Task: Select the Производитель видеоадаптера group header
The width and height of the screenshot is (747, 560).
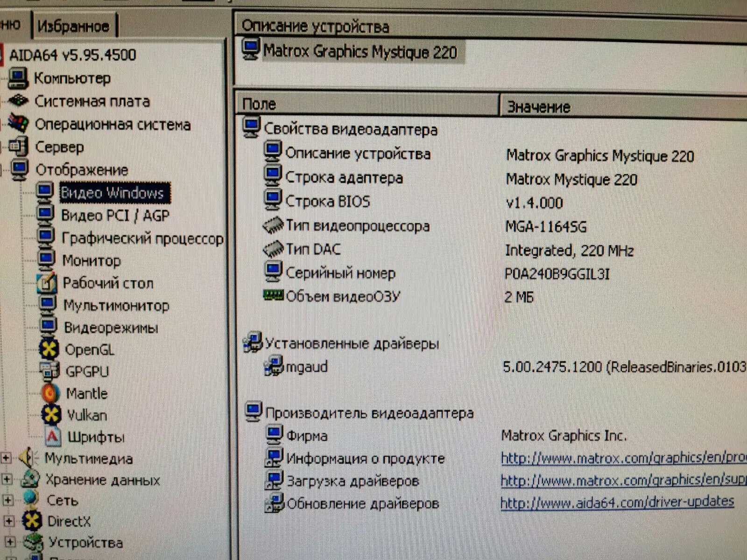Action: coord(369,413)
